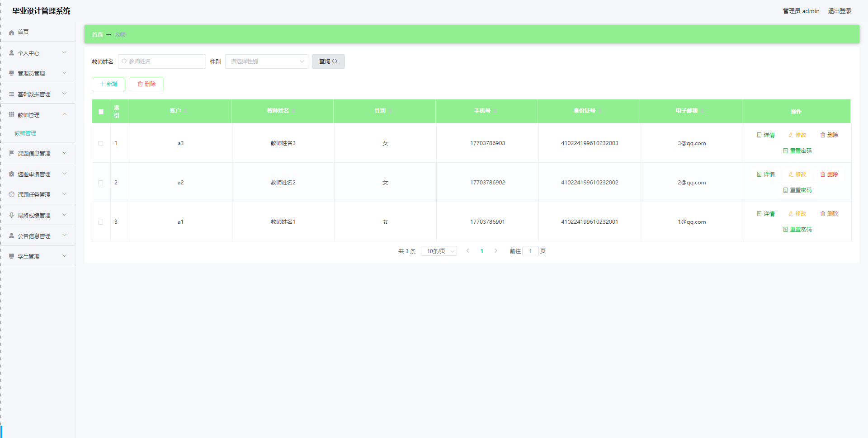Expand 基础数据管理 menu chevron
Image resolution: width=868 pixels, height=438 pixels.
pyautogui.click(x=65, y=94)
